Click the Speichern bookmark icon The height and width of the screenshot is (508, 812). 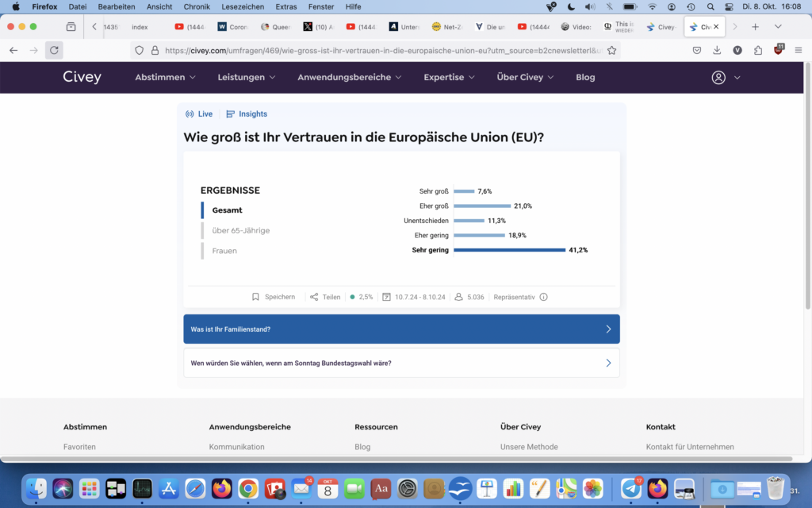coord(255,297)
